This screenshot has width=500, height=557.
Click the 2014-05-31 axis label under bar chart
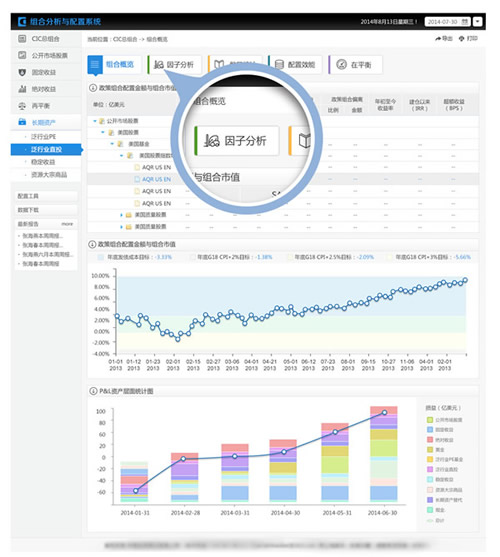coord(337,513)
